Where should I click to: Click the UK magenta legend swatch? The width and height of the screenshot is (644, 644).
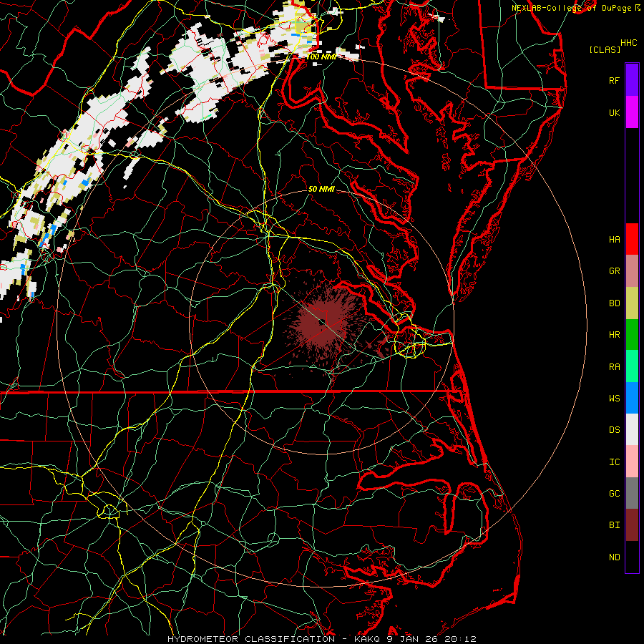[632, 112]
